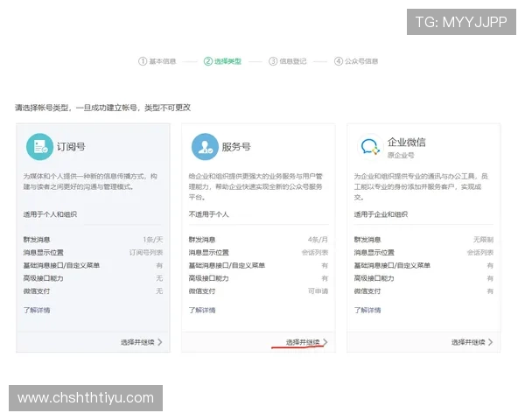Click 适用于企业和组织 text

(381, 214)
